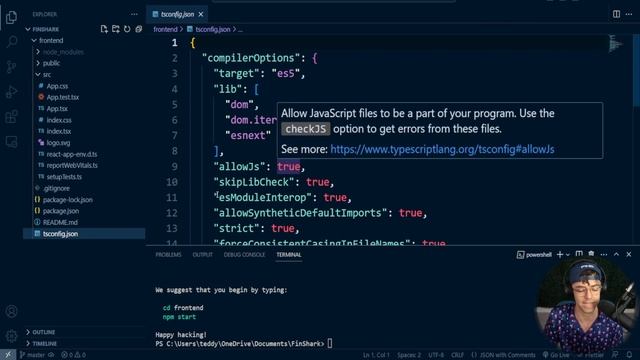Open the Manage gear icon
The width and height of the screenshot is (640, 360).
coord(11,336)
